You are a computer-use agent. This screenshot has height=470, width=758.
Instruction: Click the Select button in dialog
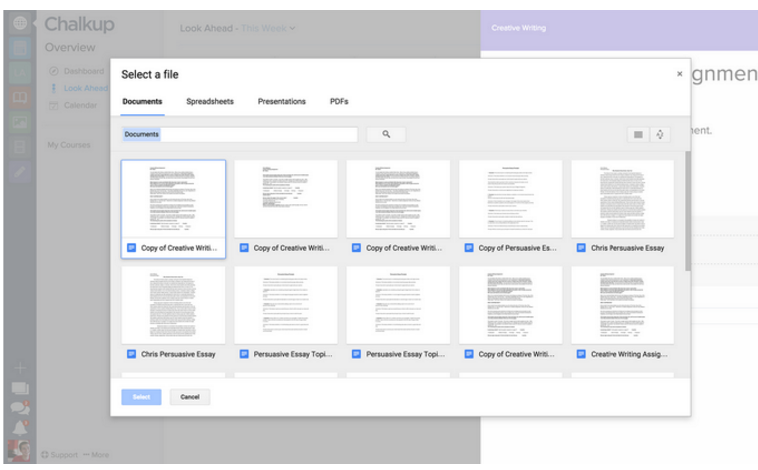pos(141,397)
